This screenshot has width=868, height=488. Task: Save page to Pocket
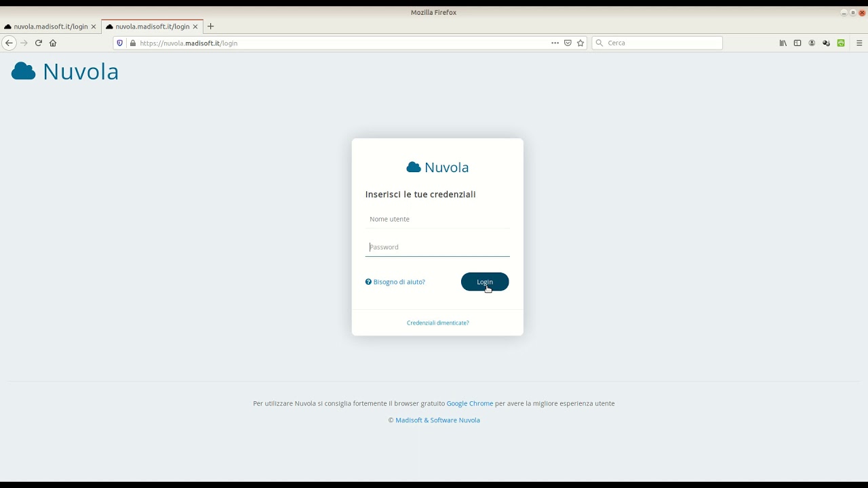tap(568, 43)
